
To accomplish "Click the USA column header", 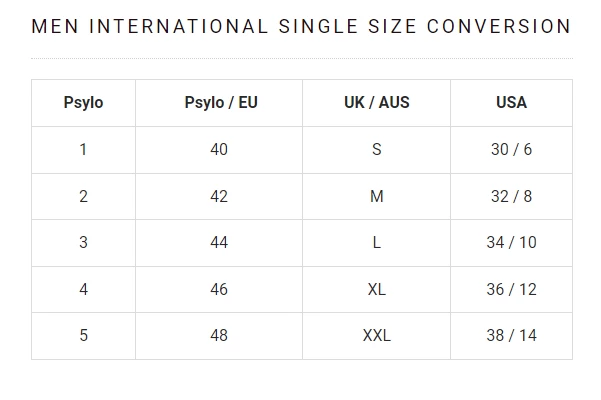I will tap(511, 103).
